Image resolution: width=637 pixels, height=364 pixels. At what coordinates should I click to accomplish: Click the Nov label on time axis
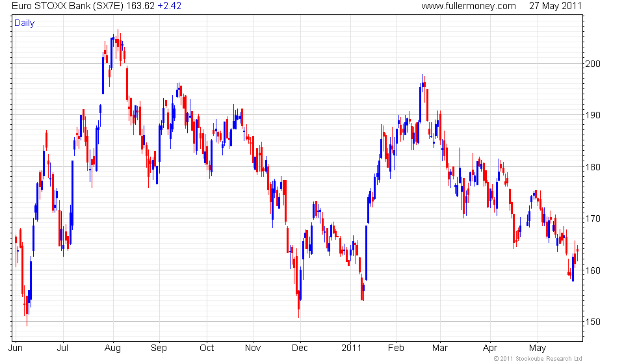click(x=253, y=348)
